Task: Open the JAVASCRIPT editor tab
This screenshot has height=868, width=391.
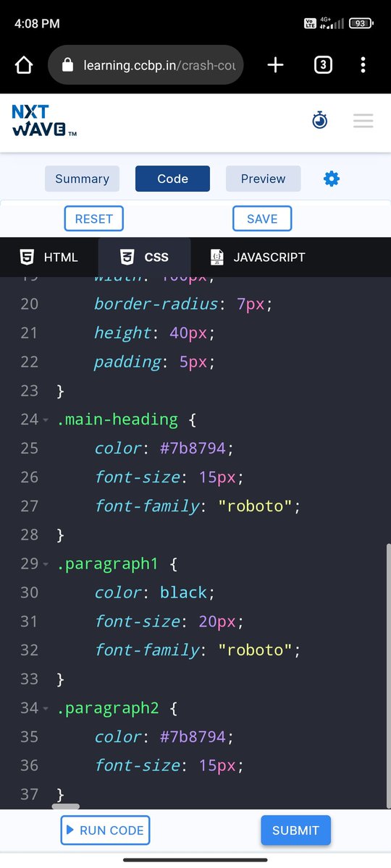Action: click(x=258, y=257)
